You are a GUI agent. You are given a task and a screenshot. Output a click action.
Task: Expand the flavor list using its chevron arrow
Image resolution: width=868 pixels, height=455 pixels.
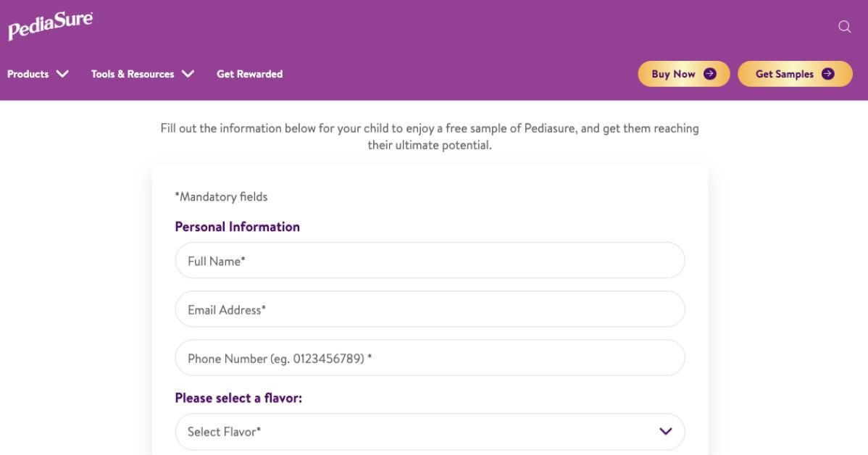tap(665, 432)
